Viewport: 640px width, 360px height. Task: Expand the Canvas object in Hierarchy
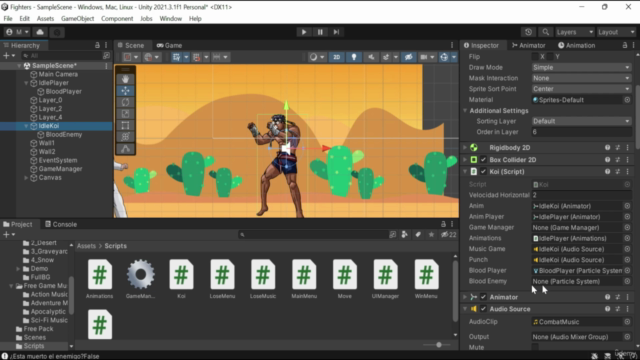[26, 178]
